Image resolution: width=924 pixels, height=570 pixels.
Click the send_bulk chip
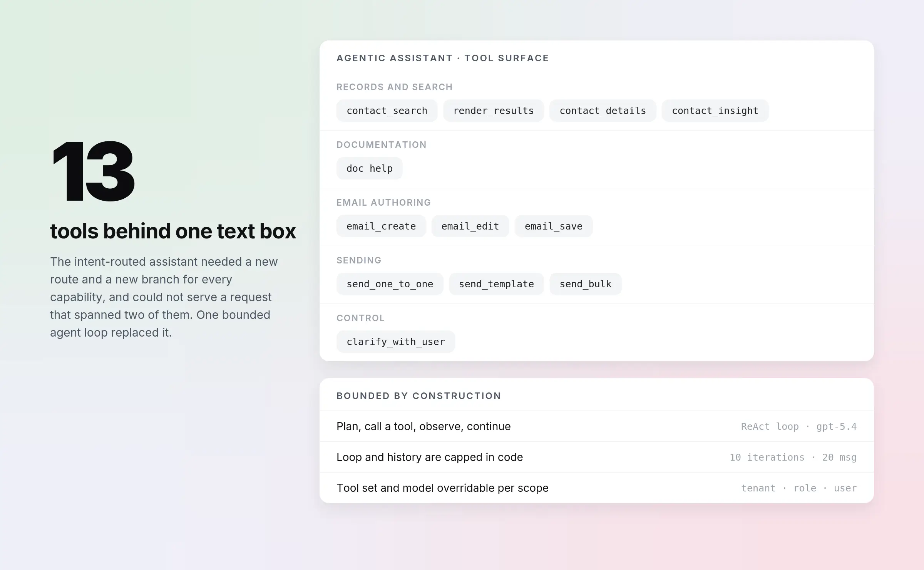[586, 284]
